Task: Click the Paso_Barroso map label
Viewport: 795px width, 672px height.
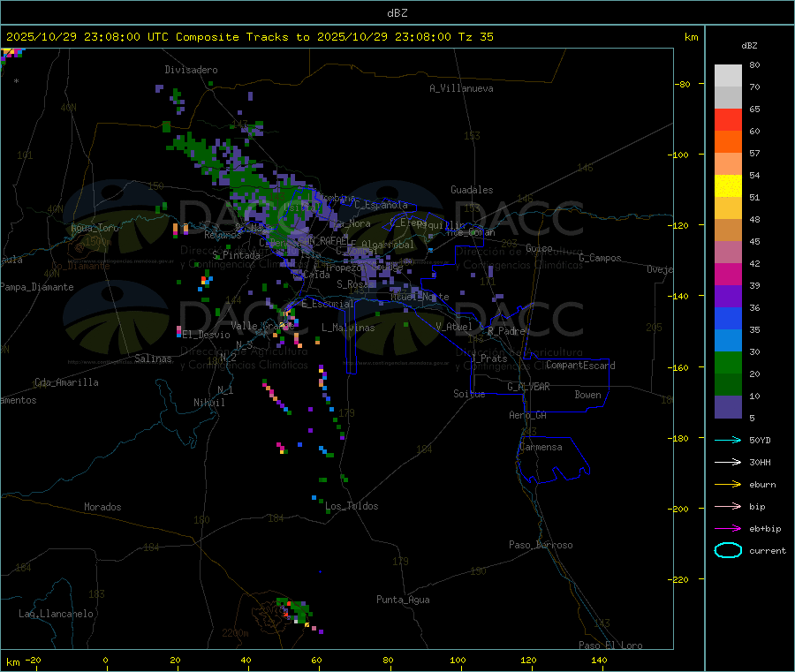Action: [541, 545]
